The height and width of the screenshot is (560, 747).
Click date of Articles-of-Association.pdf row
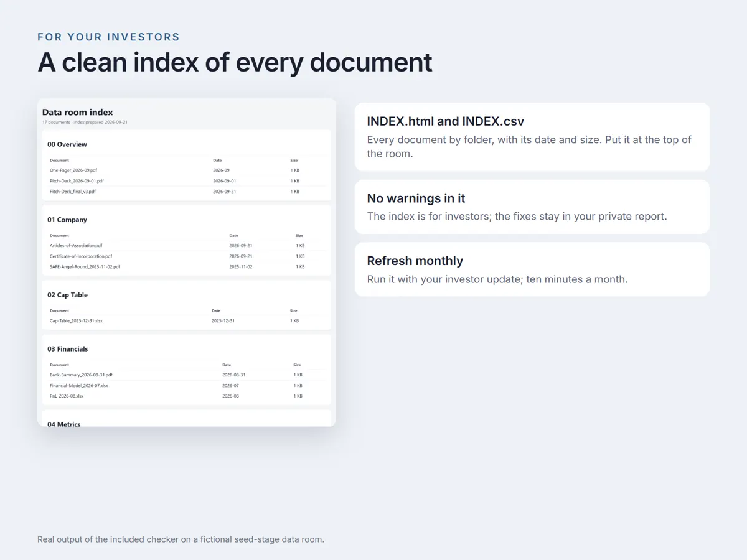point(240,246)
